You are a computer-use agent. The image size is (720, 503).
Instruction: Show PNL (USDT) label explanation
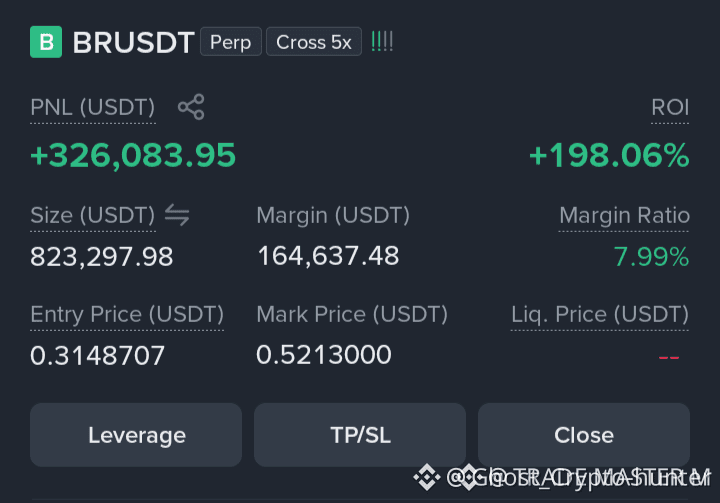(x=93, y=107)
